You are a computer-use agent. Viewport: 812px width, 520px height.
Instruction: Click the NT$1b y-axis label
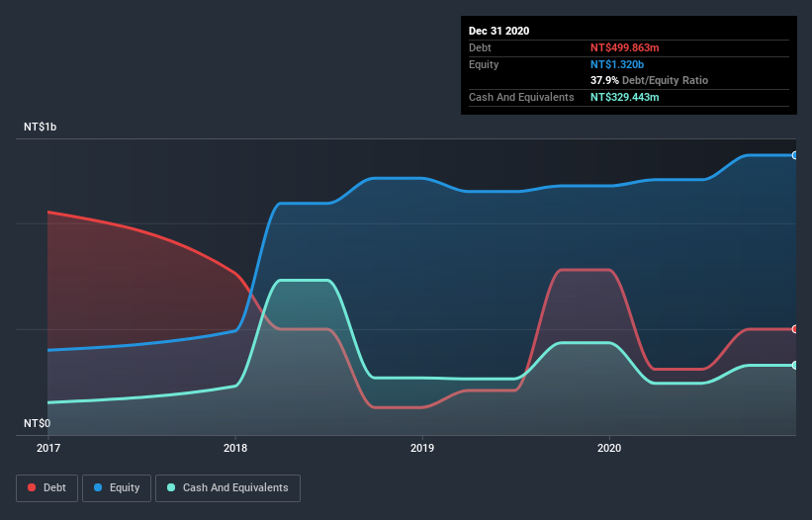(40, 127)
